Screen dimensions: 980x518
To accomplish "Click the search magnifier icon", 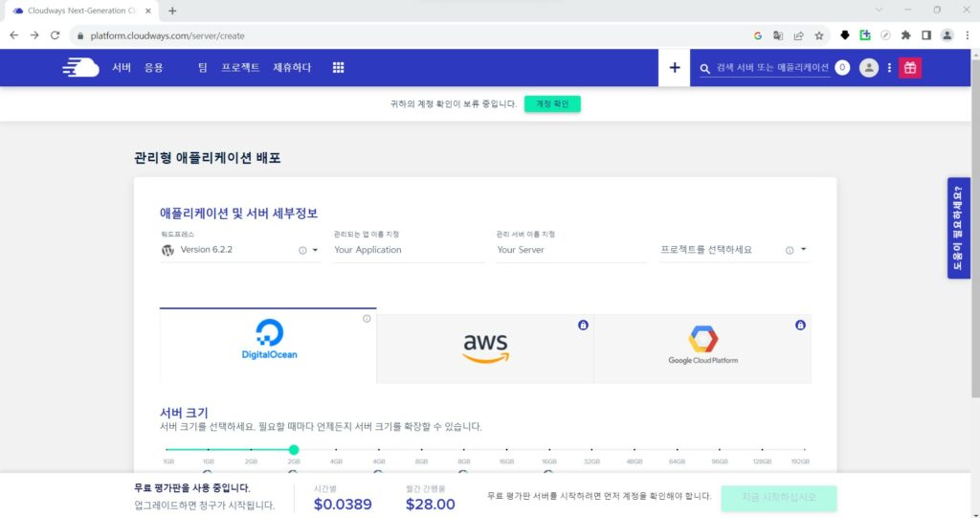I will [x=705, y=68].
